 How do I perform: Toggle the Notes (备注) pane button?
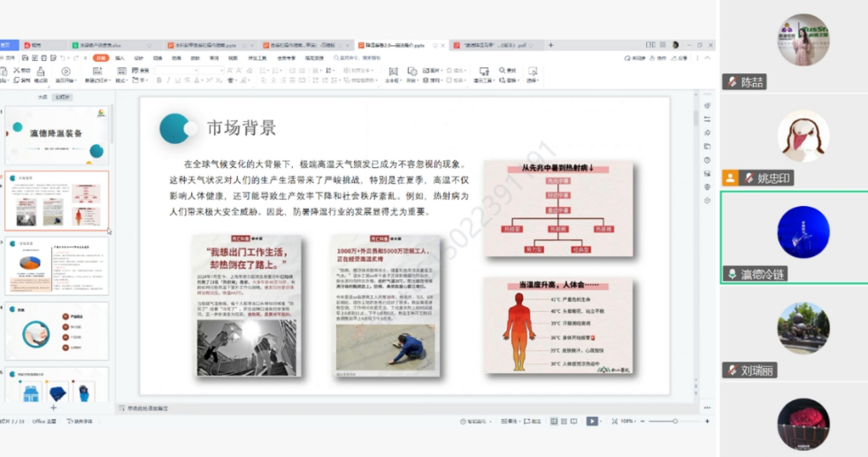(x=510, y=421)
